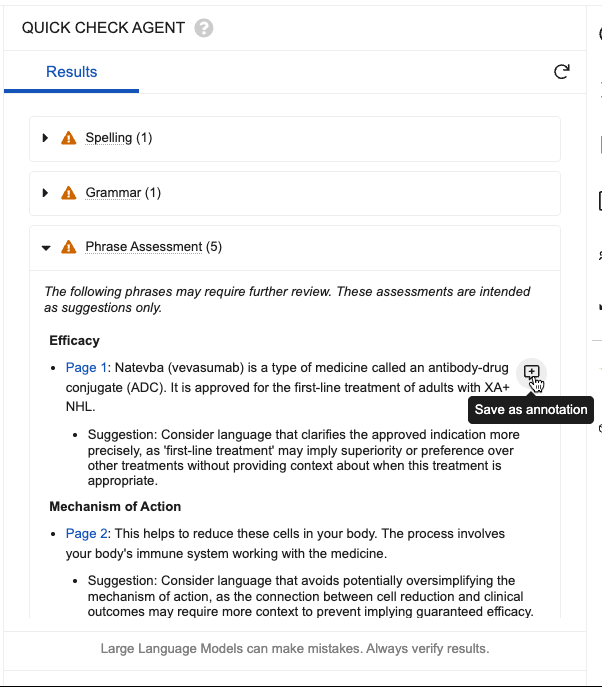Click the Phrase Assessment (5) label
This screenshot has height=687, width=602.
154,247
